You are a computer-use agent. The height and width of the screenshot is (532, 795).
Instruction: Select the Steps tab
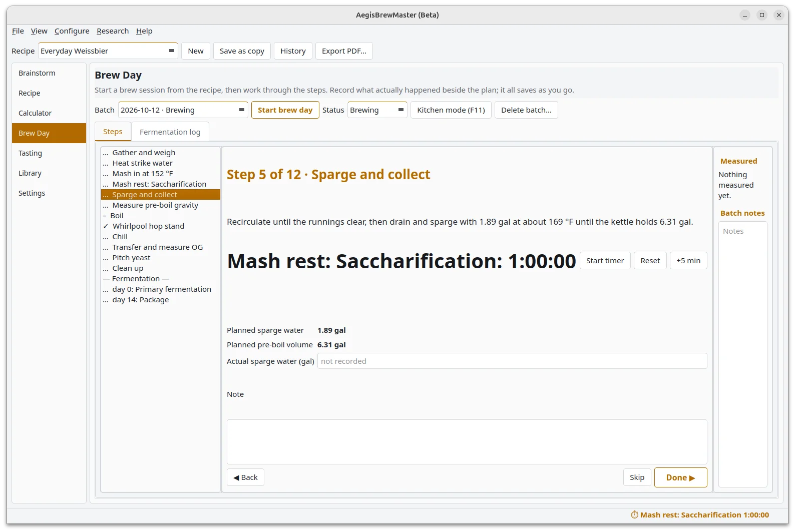[113, 132]
